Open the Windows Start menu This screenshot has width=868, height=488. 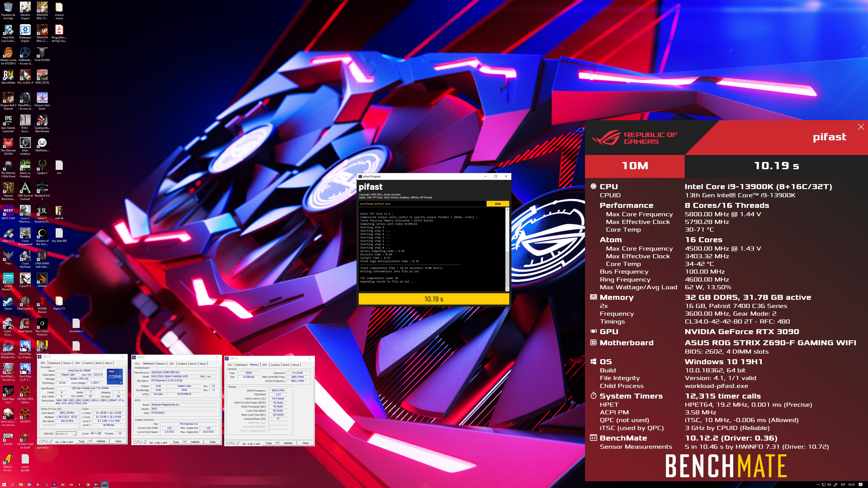(x=4, y=485)
